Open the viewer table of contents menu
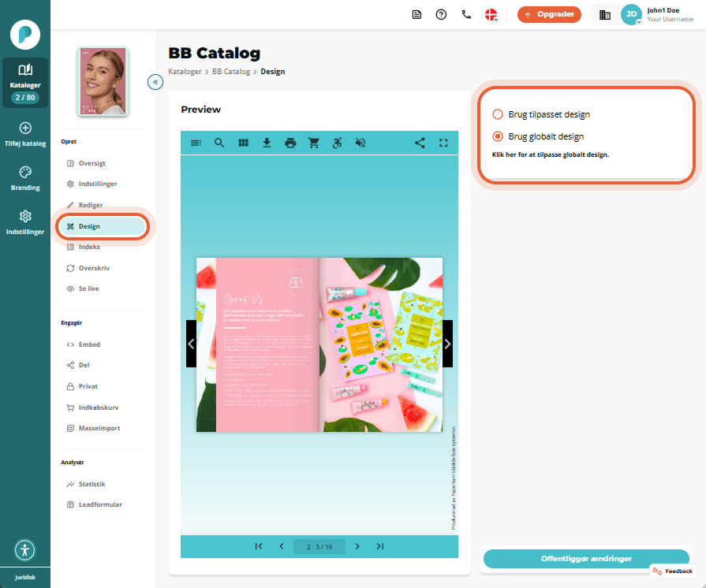The height and width of the screenshot is (588, 706). [x=196, y=143]
